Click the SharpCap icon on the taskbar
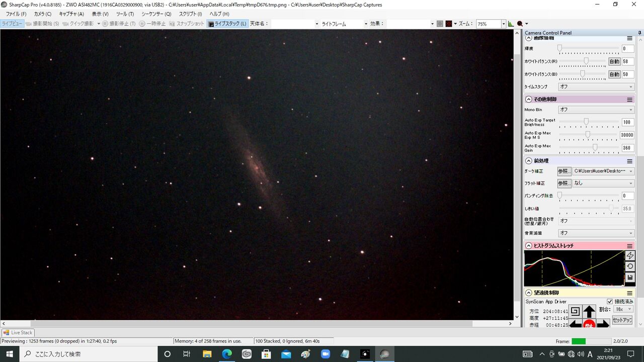644x362 pixels. pyautogui.click(x=384, y=354)
